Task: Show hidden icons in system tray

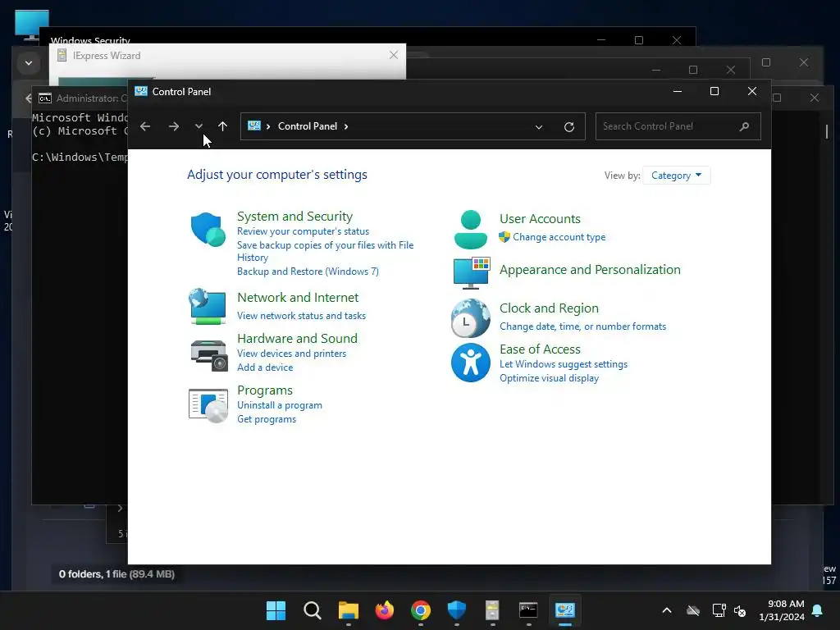Action: [x=667, y=610]
